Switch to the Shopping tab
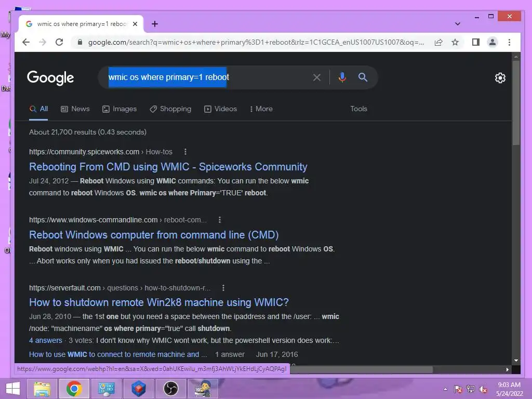The image size is (532, 399). (170, 109)
